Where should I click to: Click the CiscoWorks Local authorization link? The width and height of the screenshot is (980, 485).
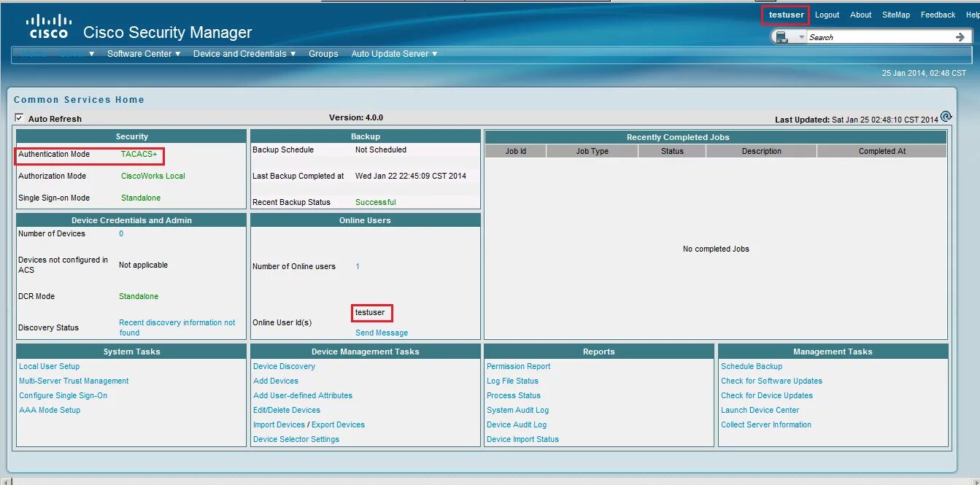coord(153,176)
